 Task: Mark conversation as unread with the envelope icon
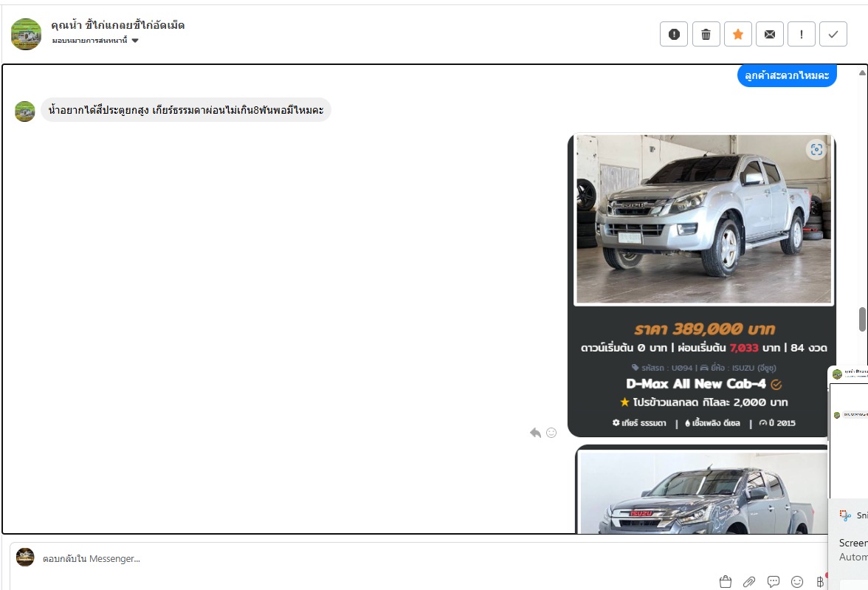pos(769,35)
